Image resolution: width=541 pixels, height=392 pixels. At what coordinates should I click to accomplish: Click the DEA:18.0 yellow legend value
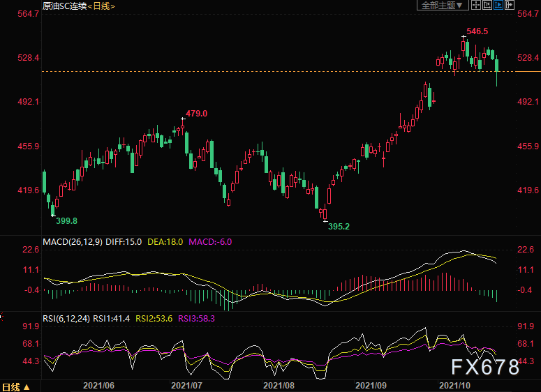click(x=165, y=241)
